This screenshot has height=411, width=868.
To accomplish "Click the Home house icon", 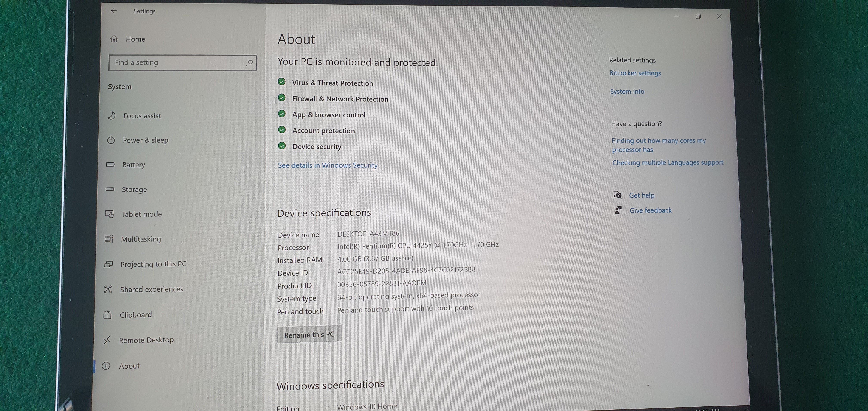I will coord(114,39).
